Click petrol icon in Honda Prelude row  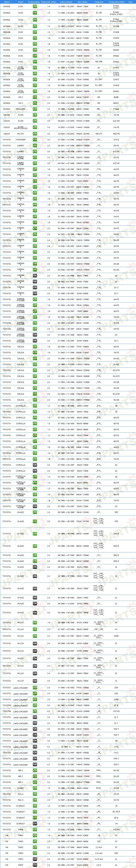point(35,109)
